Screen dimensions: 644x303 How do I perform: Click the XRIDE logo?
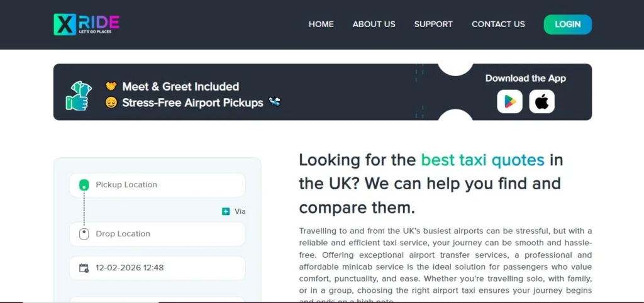86,24
